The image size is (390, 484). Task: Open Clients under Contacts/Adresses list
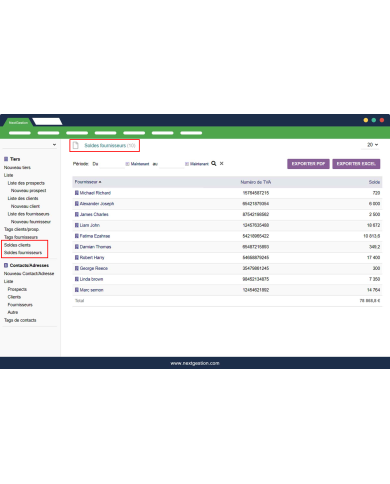pyautogui.click(x=14, y=297)
